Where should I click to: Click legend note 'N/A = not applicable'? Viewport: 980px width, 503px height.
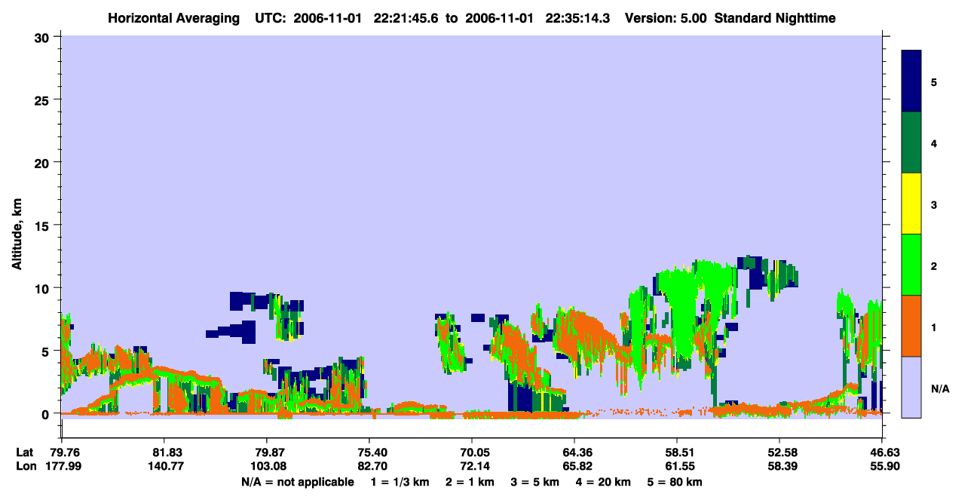point(298,482)
